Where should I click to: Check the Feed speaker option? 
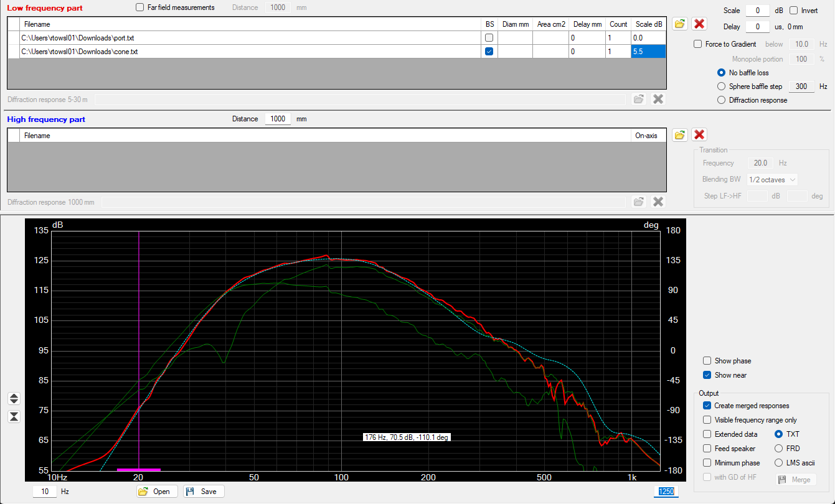tap(707, 449)
